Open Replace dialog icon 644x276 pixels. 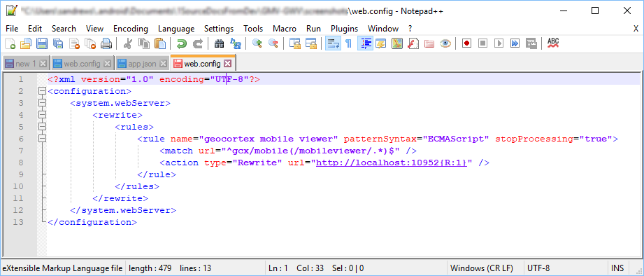(x=236, y=43)
